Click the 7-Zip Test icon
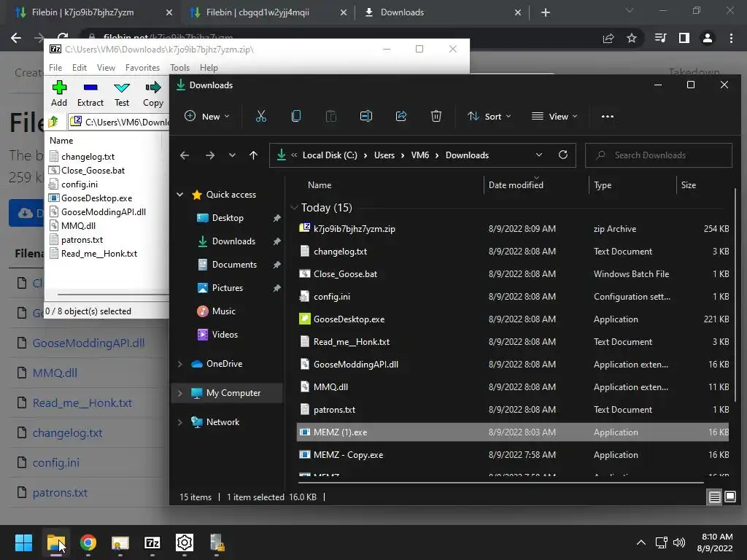The height and width of the screenshot is (560, 747). (122, 87)
